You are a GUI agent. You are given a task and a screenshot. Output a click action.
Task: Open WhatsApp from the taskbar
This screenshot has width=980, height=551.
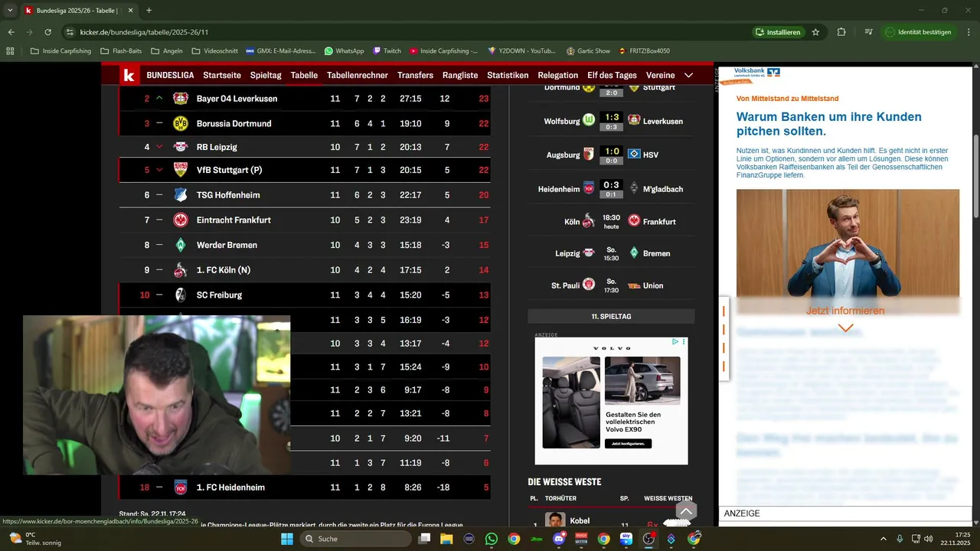point(492,539)
